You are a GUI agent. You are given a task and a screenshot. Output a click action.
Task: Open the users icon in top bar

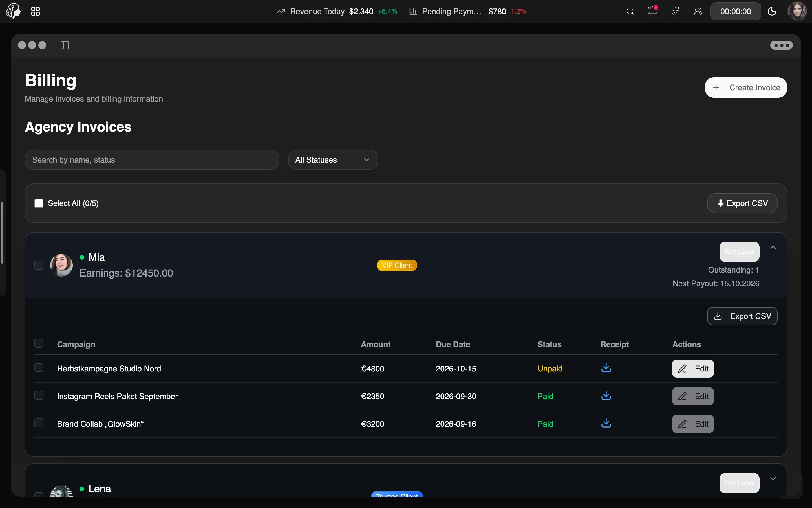coord(698,11)
